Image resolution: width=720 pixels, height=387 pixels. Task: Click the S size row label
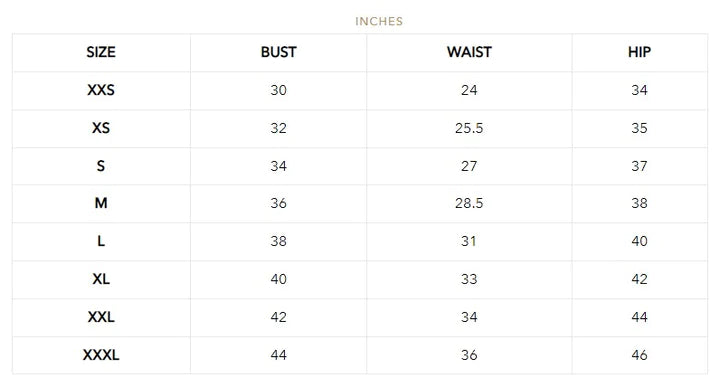point(101,166)
